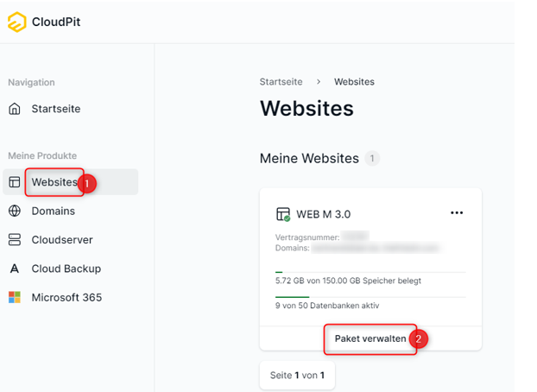The height and width of the screenshot is (392, 537).
Task: Click the CloudPit logo icon
Action: (17, 22)
